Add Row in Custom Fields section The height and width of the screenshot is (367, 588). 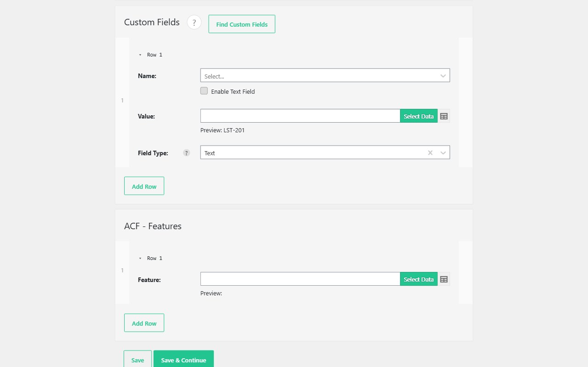click(x=144, y=186)
